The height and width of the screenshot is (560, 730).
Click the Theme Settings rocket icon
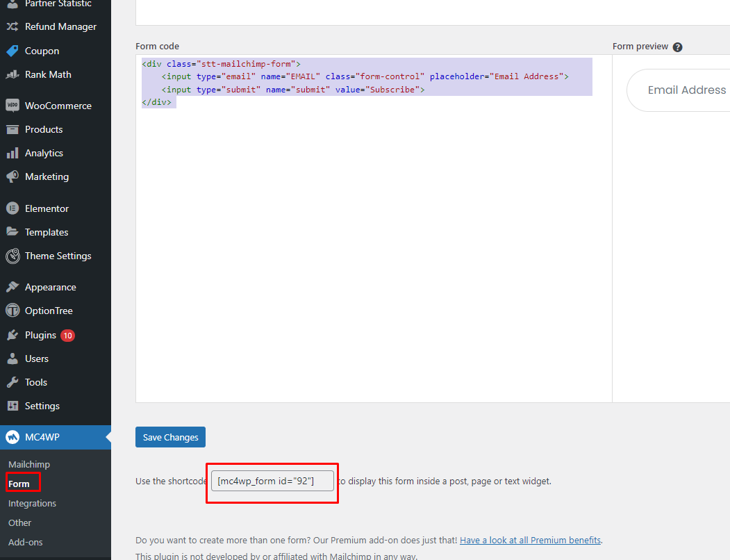[x=13, y=256]
